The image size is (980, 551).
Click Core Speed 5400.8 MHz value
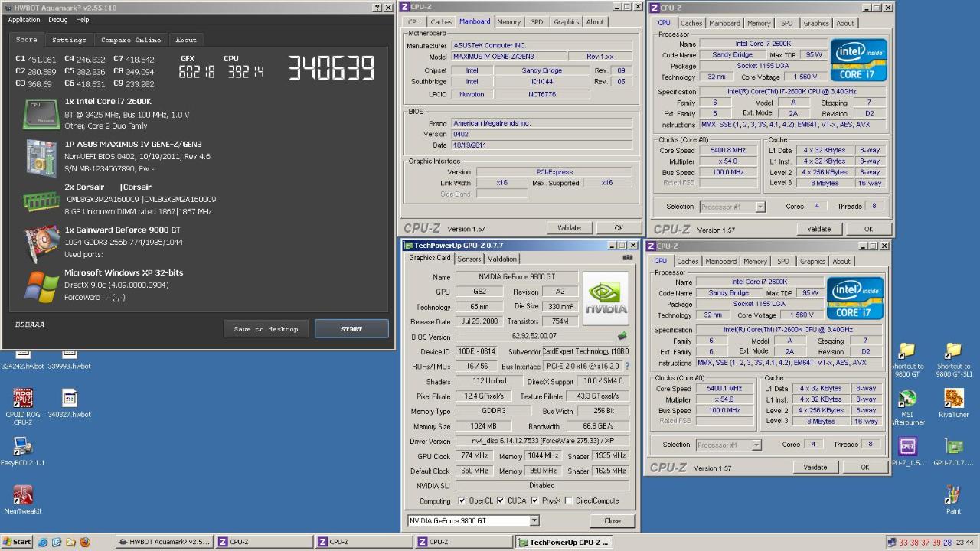tap(727, 151)
